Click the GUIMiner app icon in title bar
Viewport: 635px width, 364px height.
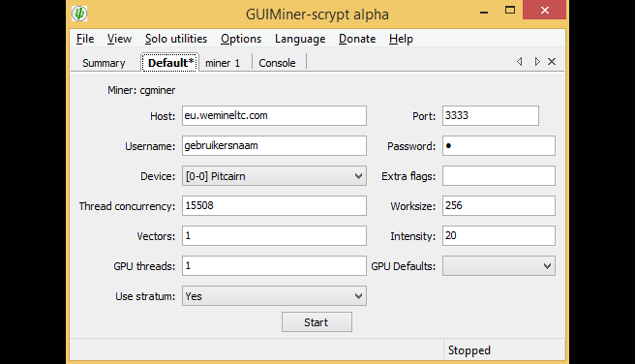[79, 14]
